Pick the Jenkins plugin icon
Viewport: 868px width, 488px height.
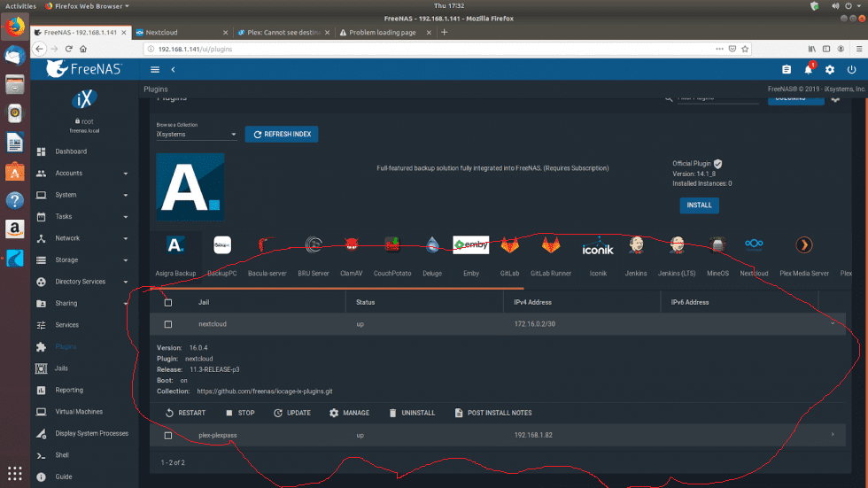pyautogui.click(x=636, y=244)
